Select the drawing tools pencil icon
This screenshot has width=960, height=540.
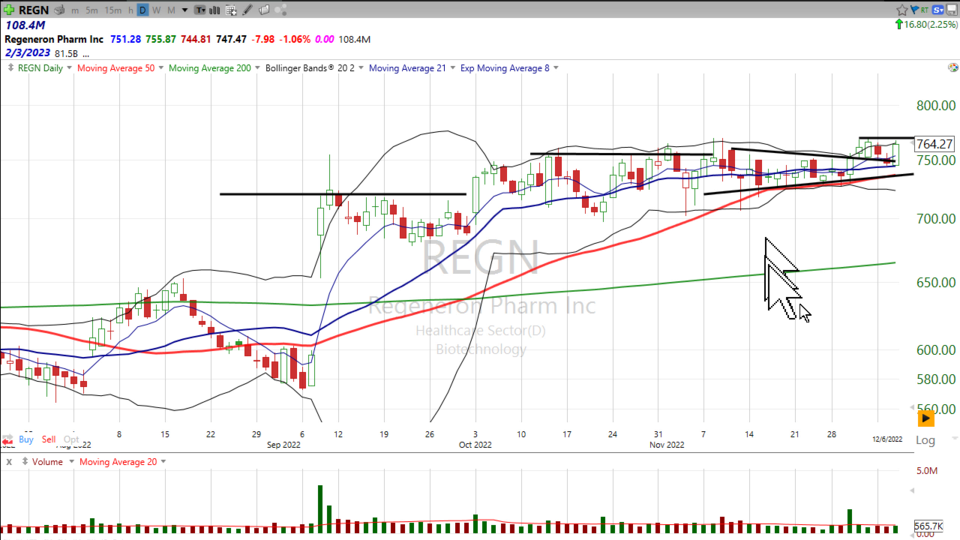pyautogui.click(x=247, y=10)
